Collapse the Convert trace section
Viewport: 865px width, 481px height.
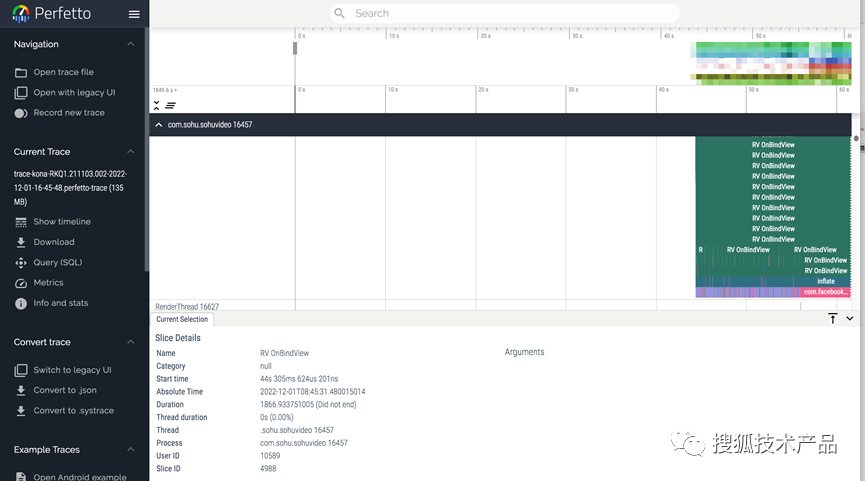(x=131, y=342)
